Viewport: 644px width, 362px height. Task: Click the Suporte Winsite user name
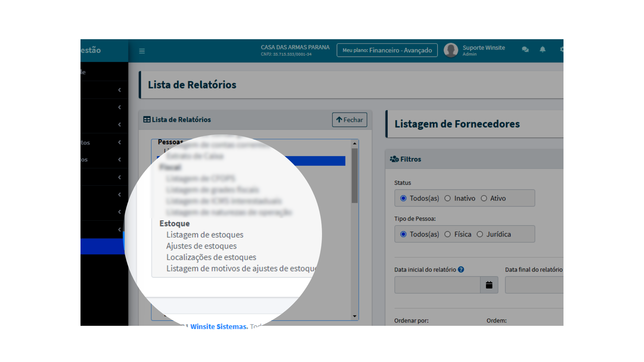[484, 48]
